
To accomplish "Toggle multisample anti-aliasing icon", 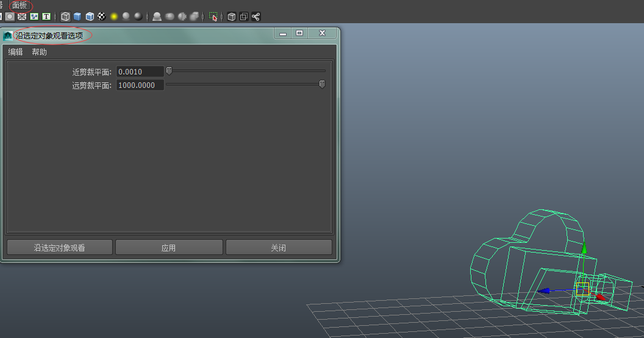I will tap(182, 16).
